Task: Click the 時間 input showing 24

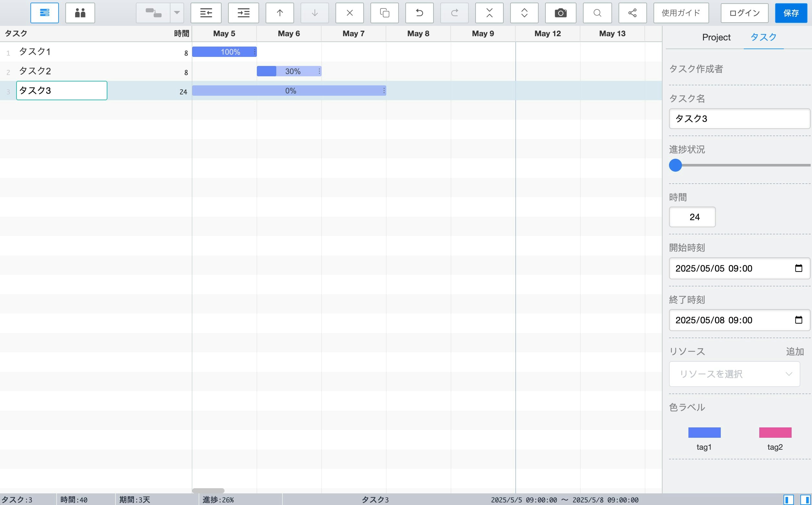Action: click(692, 217)
